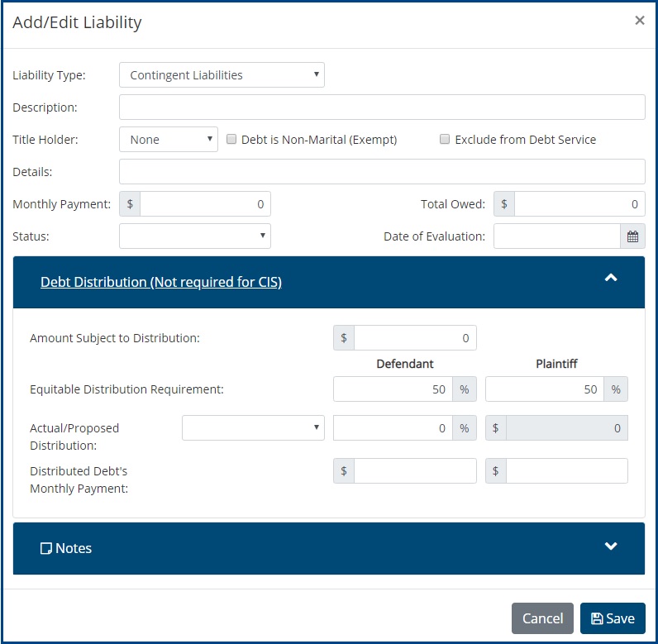
Task: Click the Title Holder label
Action: point(45,139)
